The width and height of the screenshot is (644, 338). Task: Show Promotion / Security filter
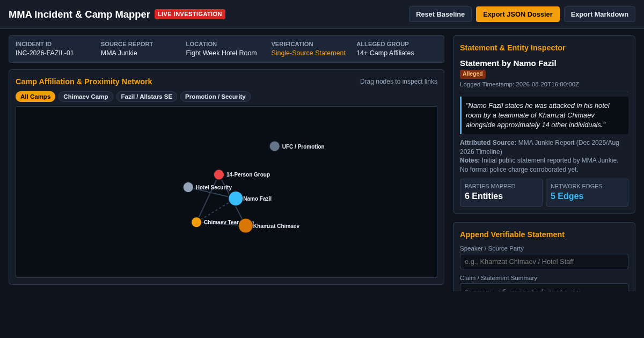[215, 97]
